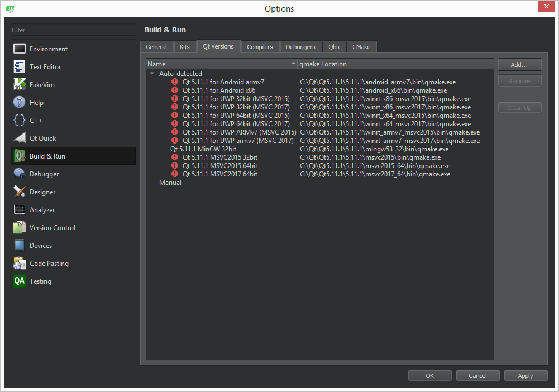Viewport: 559px width, 392px height.
Task: Click into the Filter search field
Action: (x=73, y=30)
